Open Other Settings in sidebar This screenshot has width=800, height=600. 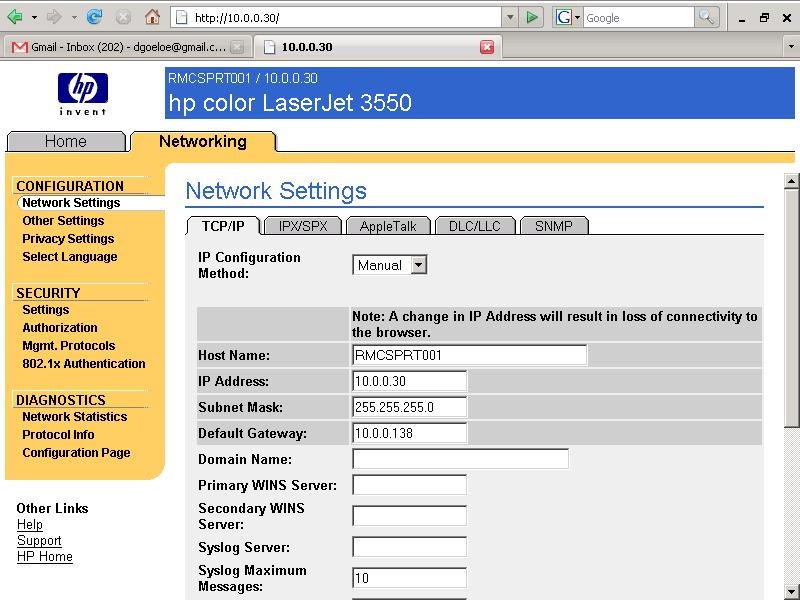tap(63, 220)
